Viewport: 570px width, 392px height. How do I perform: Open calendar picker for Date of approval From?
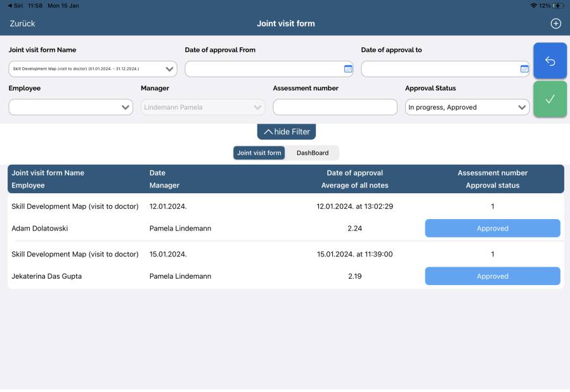point(348,69)
